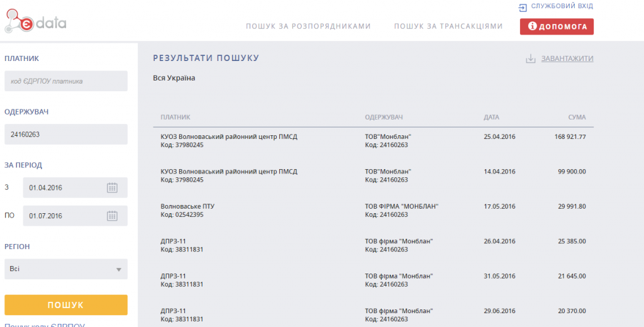Click the end date field 01.07.2016
This screenshot has height=327, width=644.
click(63, 216)
